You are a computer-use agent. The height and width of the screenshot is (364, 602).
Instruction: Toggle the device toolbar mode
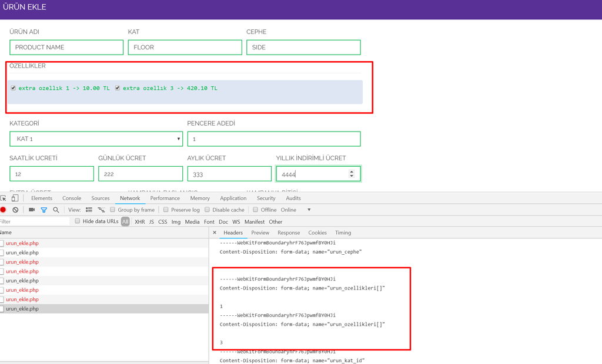tap(15, 198)
